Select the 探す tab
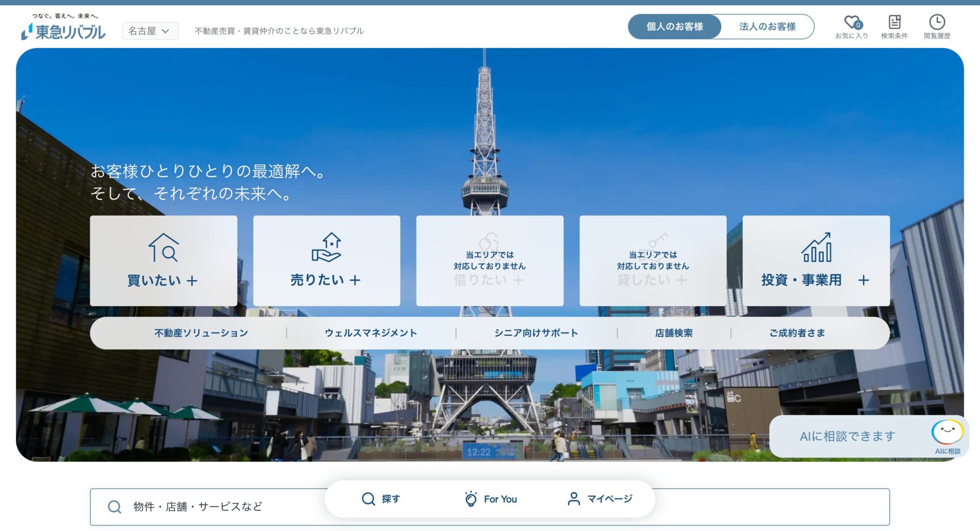 pos(382,498)
